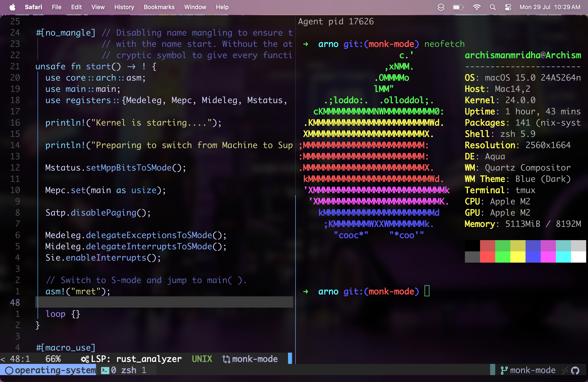Click the terminal cursor at the prompt
This screenshot has width=588, height=382.
pyautogui.click(x=427, y=291)
